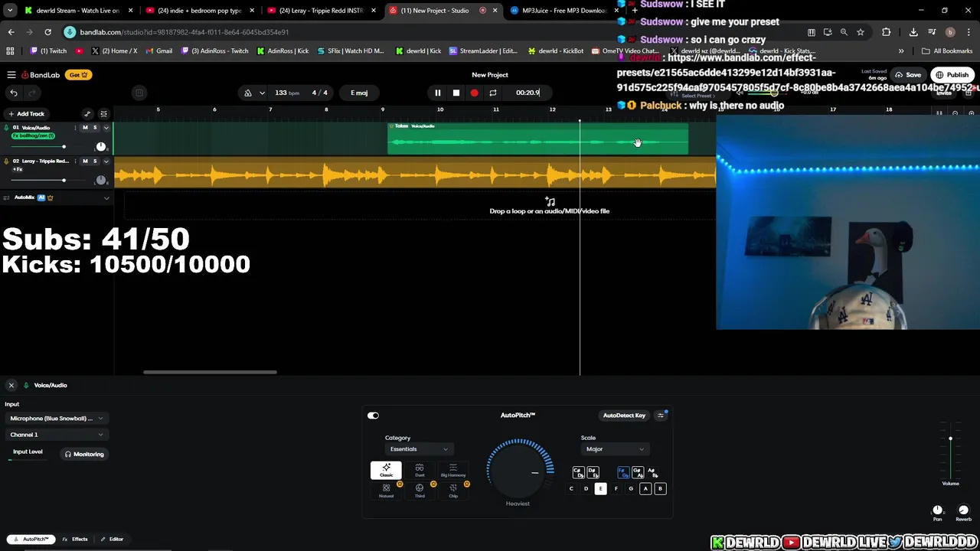Open the Essentials category dropdown

418,449
